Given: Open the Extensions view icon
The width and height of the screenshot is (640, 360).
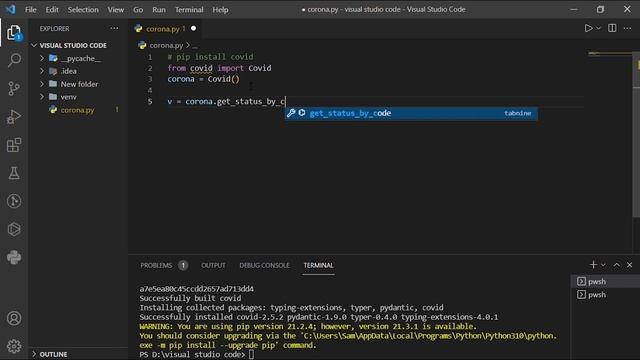Looking at the screenshot, I should pyautogui.click(x=14, y=145).
